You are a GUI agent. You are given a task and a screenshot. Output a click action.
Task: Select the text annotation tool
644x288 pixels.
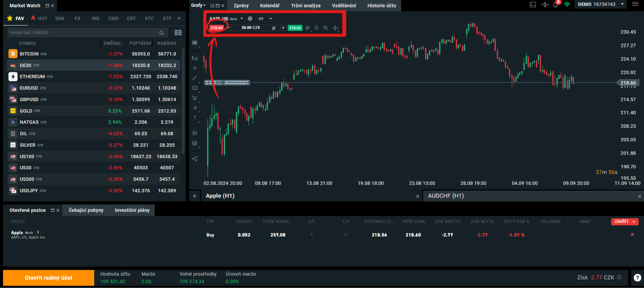pyautogui.click(x=195, y=117)
